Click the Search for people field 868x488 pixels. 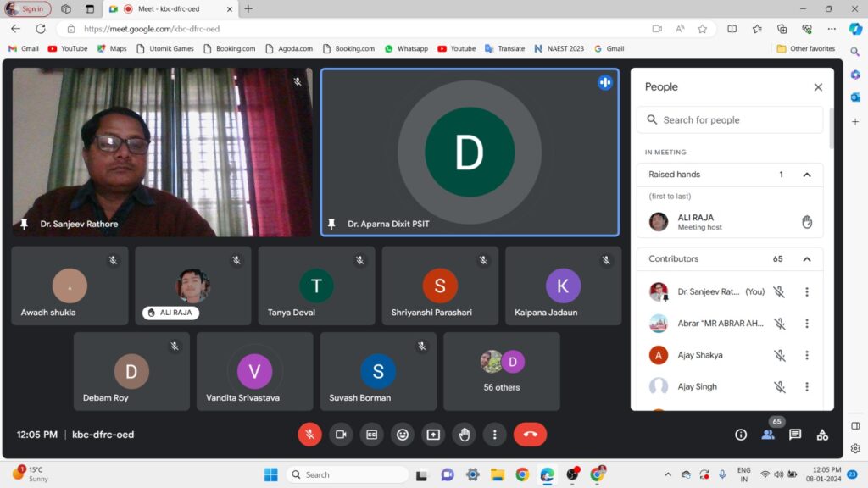(x=730, y=120)
